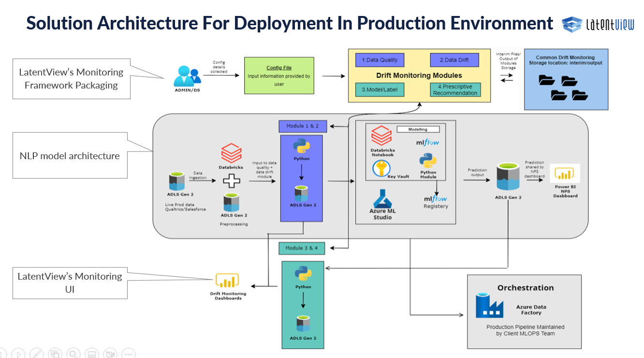
Task: Click the Modelling label box
Action: click(419, 129)
